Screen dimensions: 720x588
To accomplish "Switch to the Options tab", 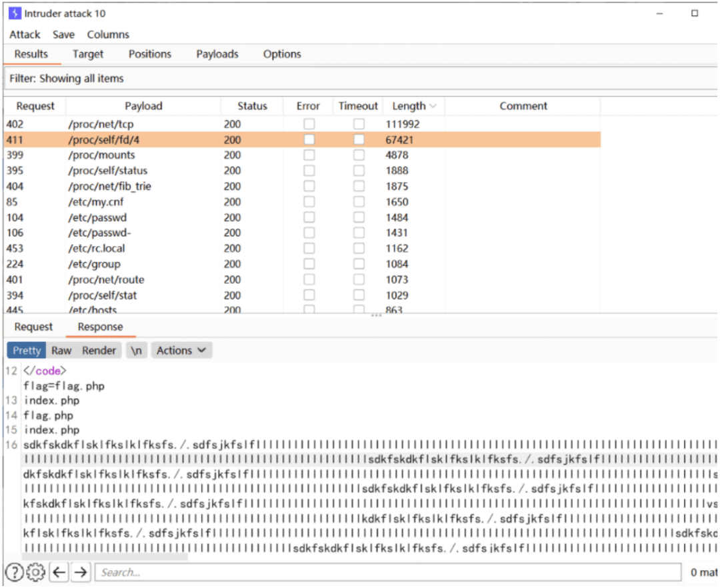I will [x=282, y=54].
